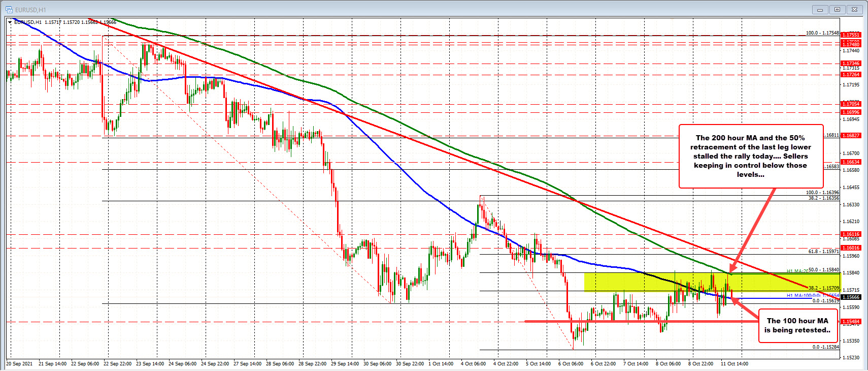Screen dimensions: 868x371
Task: Select the 61.8 - 1.15971 Fibonacci label
Action: pos(823,252)
